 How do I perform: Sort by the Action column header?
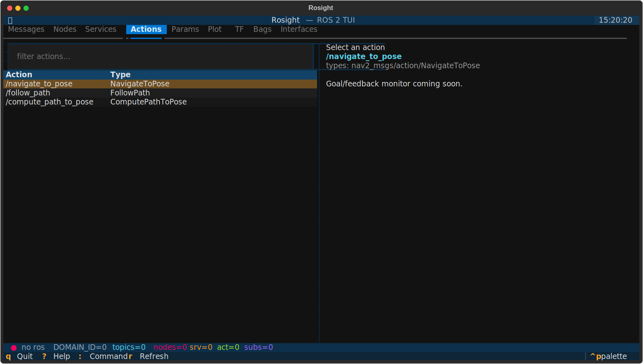tap(19, 75)
